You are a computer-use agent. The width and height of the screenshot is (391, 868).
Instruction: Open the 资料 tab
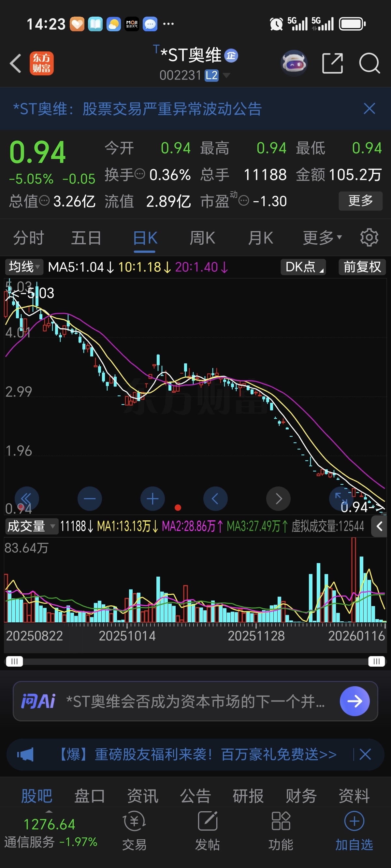click(x=354, y=796)
